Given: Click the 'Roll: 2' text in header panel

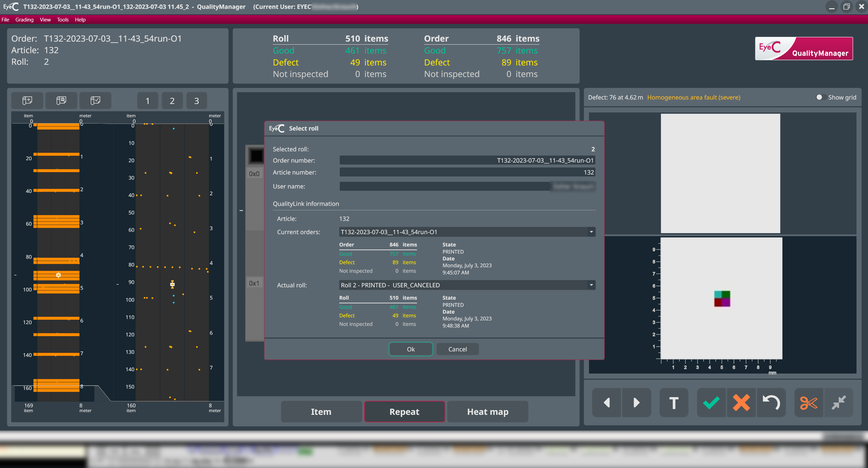Looking at the screenshot, I should (30, 62).
